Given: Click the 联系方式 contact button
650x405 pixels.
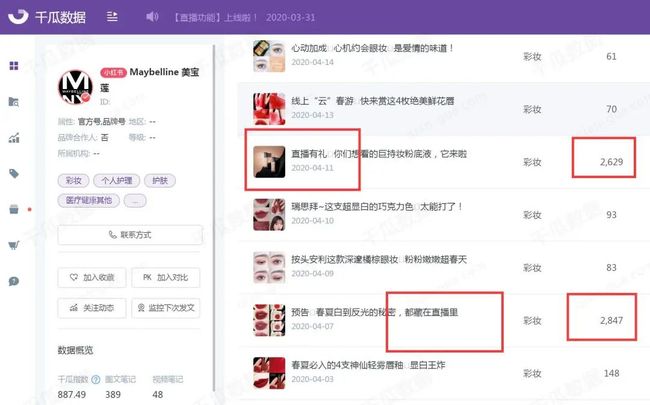Looking at the screenshot, I should pos(130,235).
